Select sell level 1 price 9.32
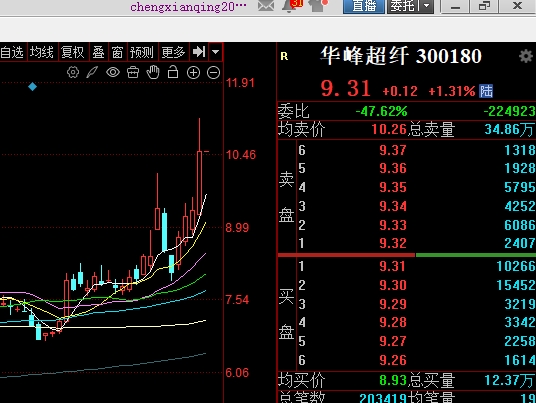Image resolution: width=536 pixels, height=403 pixels. (x=393, y=243)
